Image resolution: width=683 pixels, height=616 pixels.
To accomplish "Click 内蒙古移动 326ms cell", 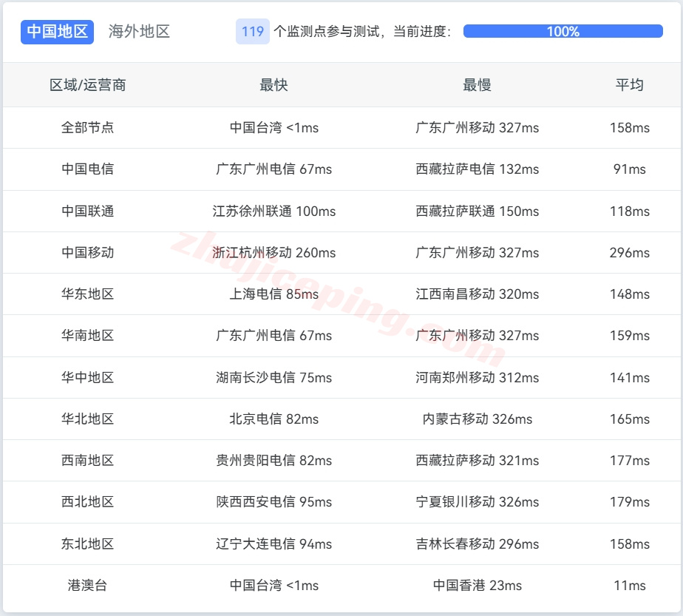I will tap(478, 419).
